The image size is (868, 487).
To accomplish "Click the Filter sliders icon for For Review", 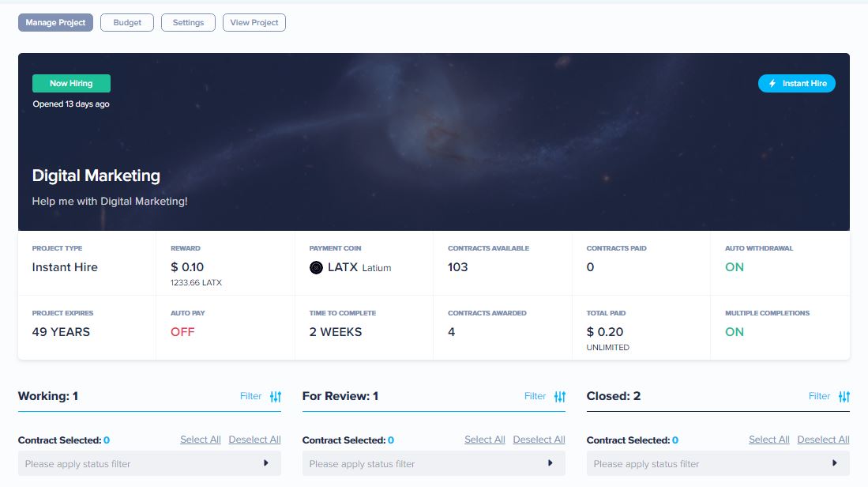I will click(x=559, y=396).
